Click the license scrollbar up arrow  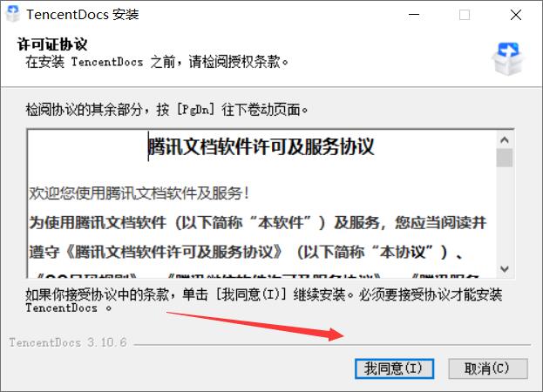click(505, 139)
